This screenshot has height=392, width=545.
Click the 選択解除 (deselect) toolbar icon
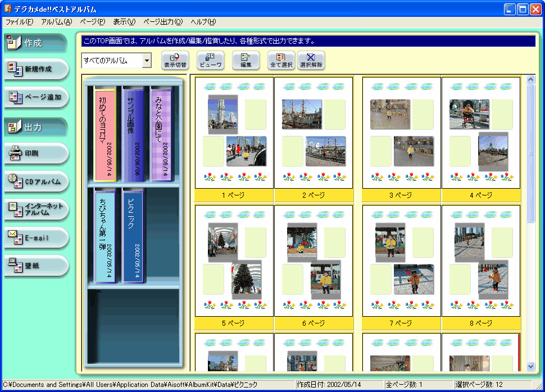(311, 61)
